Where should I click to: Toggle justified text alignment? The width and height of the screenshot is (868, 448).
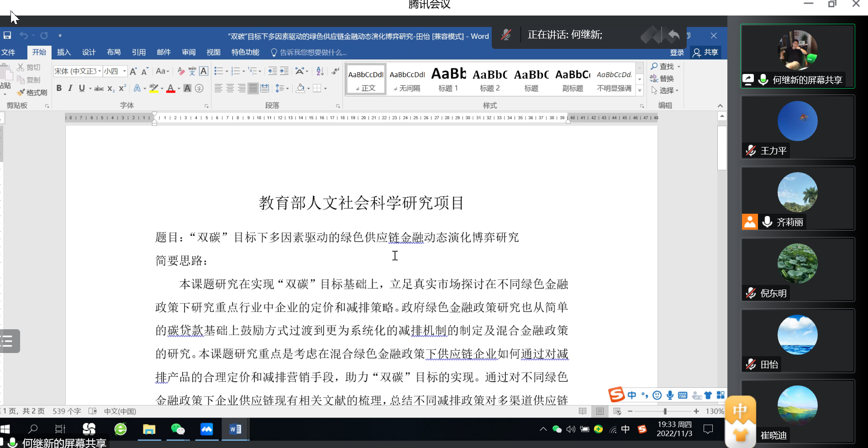pyautogui.click(x=253, y=88)
